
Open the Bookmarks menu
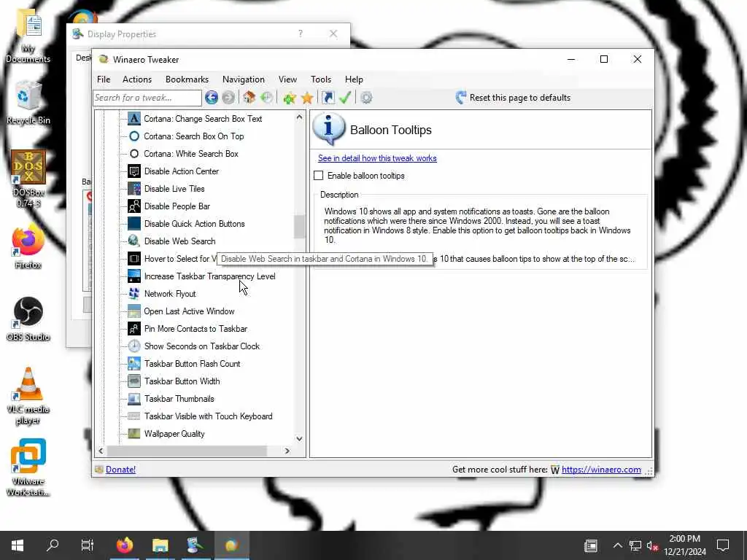pos(187,79)
